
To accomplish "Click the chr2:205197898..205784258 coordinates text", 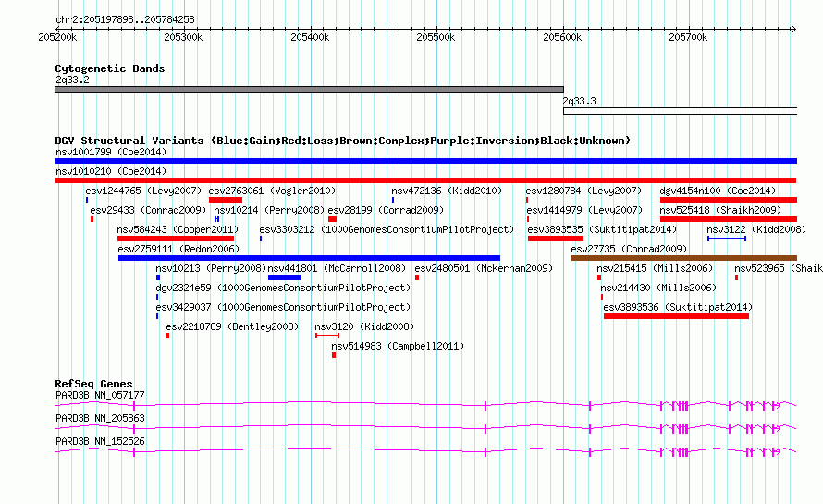I will (x=125, y=19).
